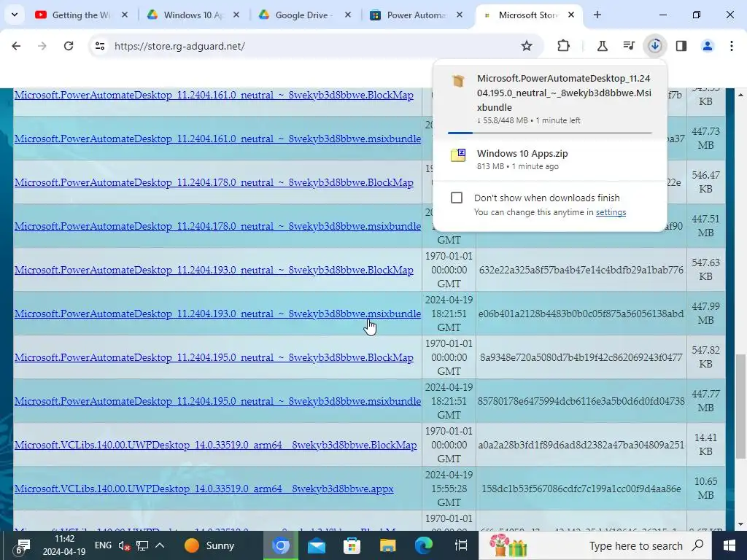Open Task View on taskbar
Screen dimensions: 747x560
461,545
